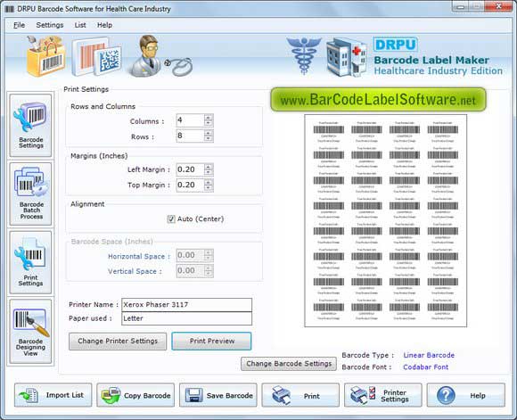Click the Import List button
This screenshot has width=517, height=420.
53,395
